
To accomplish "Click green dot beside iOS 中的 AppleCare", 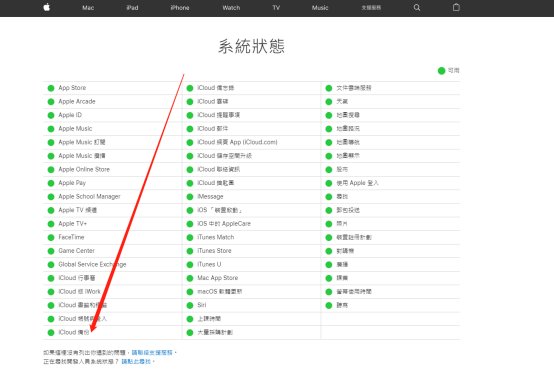I will [190, 224].
